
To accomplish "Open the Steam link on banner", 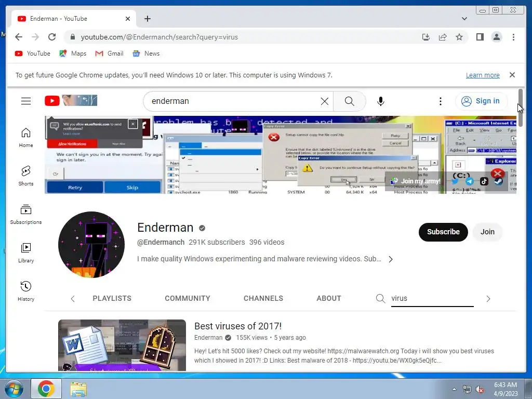I will point(498,181).
